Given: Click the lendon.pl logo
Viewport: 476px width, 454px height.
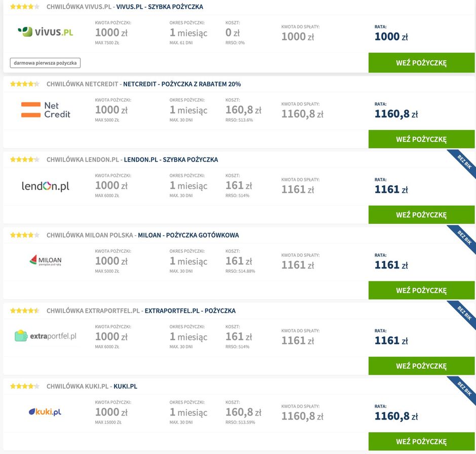Looking at the screenshot, I should tap(46, 186).
